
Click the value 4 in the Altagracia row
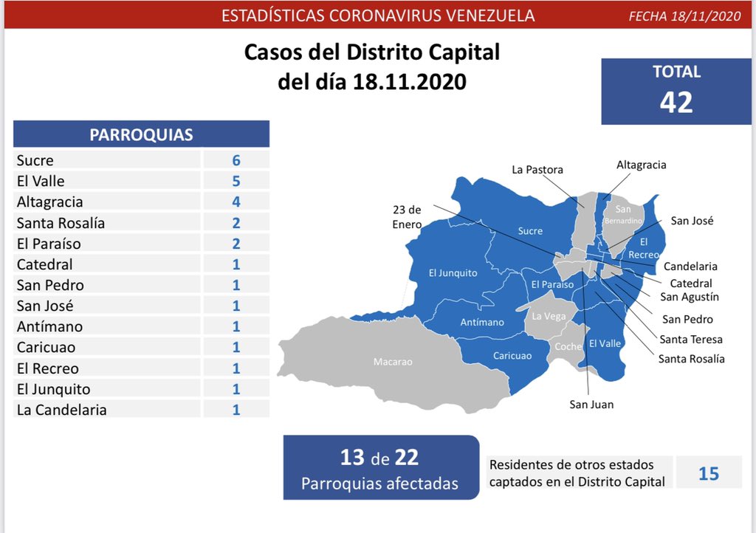(x=236, y=202)
